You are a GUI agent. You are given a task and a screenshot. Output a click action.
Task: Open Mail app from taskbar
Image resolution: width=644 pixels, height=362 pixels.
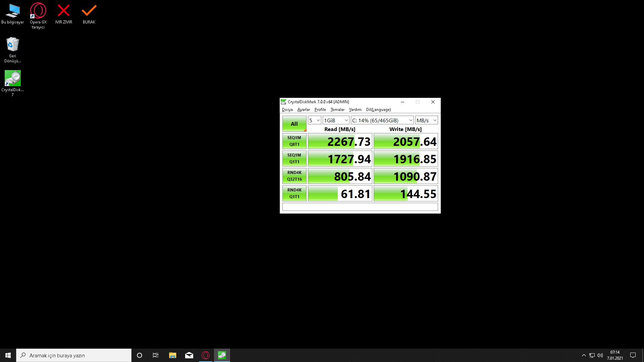click(189, 355)
